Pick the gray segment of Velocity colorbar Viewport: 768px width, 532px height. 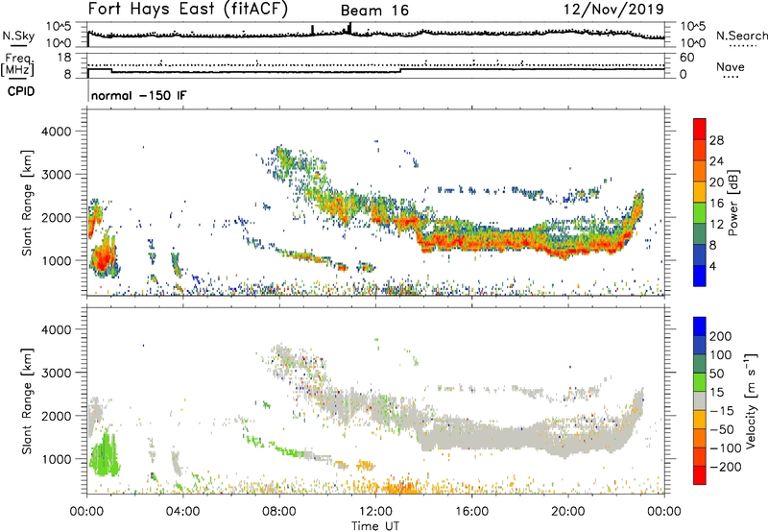(x=700, y=401)
